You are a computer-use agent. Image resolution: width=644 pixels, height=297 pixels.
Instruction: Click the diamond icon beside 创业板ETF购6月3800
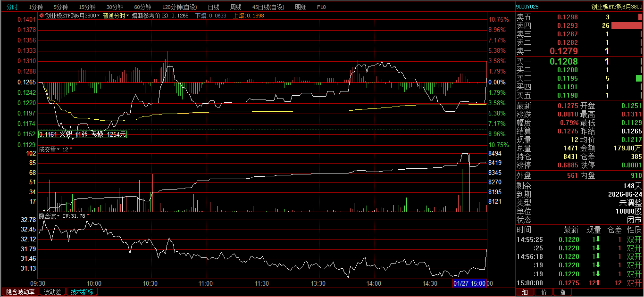(x=42, y=16)
